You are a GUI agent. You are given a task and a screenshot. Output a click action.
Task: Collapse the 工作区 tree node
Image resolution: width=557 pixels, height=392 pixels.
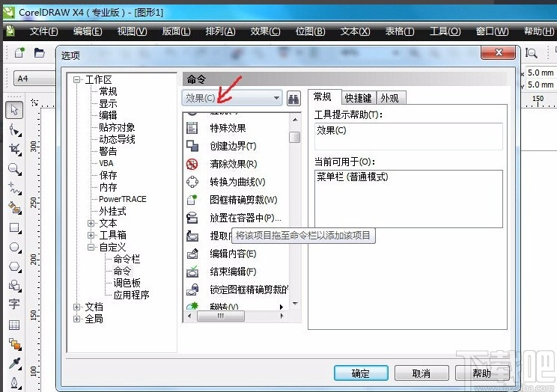(76, 79)
